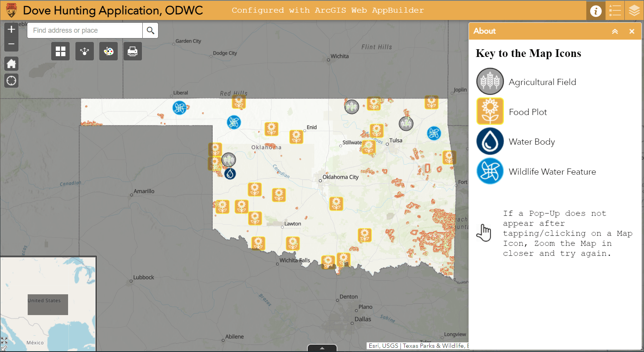Open the basemap gallery widget
This screenshot has height=352, width=644.
(60, 51)
